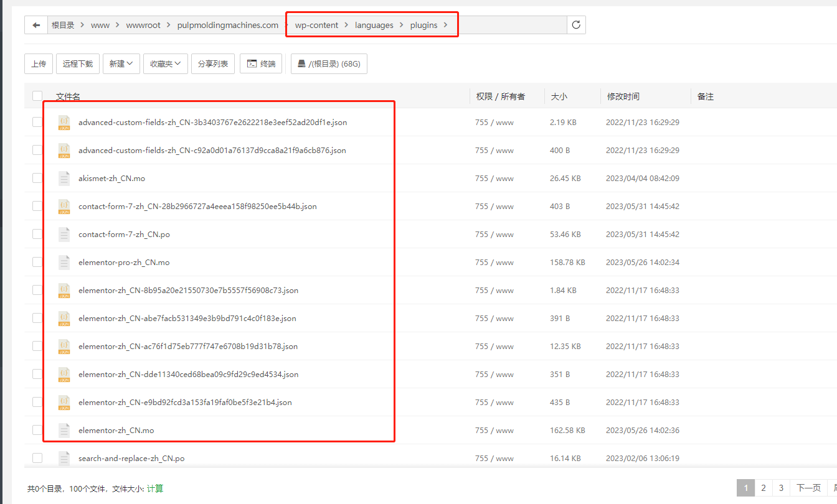Open the 终端 terminal button

point(261,63)
